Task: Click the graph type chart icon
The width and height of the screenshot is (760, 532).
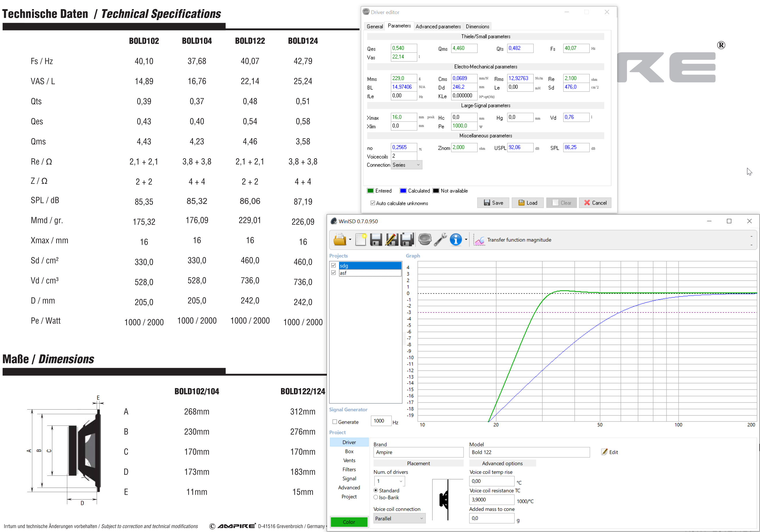Action: [x=479, y=240]
